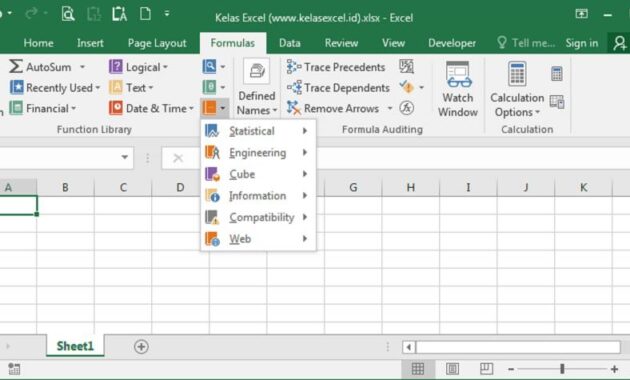Open the AutoSum dropdown arrow
This screenshot has width=630, height=380.
pos(82,67)
